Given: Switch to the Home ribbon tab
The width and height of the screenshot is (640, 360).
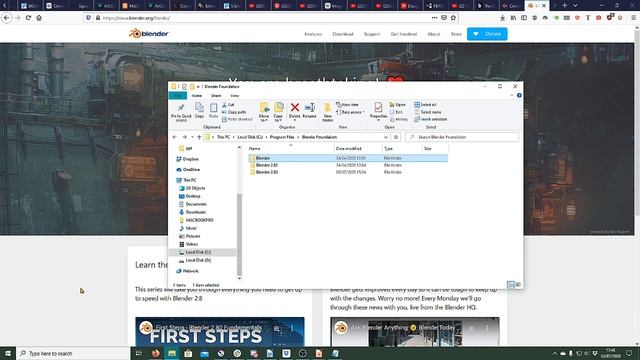Looking at the screenshot, I should [x=197, y=96].
